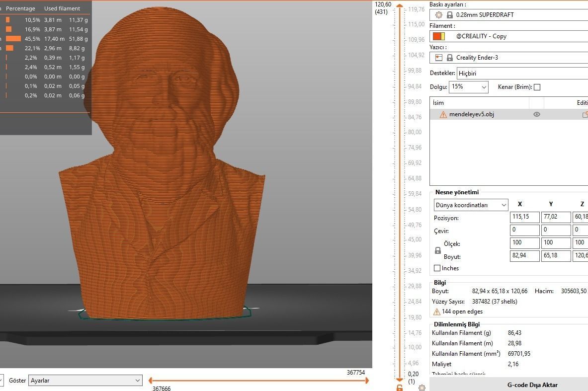
Task: Click the top thumb of vertical layer slider
Action: coord(400,6)
